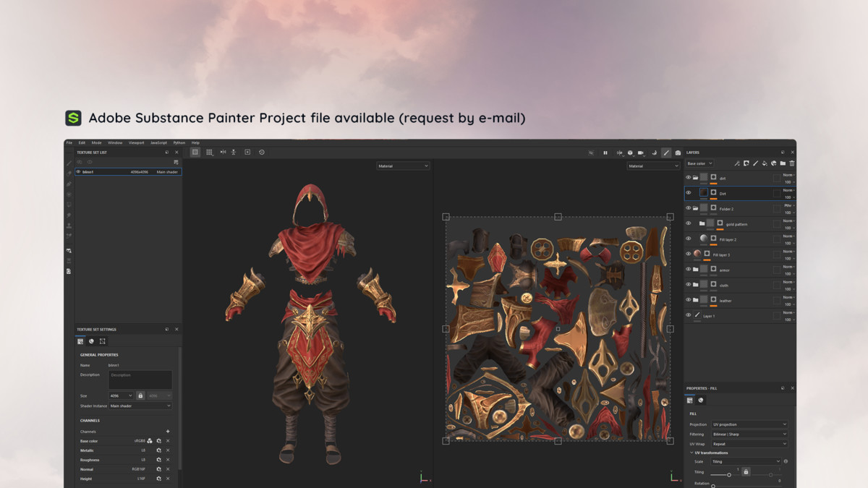
Task: Hide the gold pattern layer
Action: point(689,223)
